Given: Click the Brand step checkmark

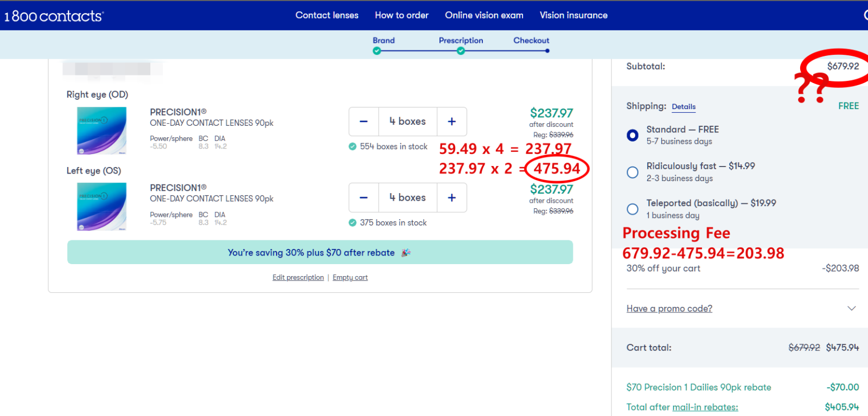Looking at the screenshot, I should pyautogui.click(x=377, y=51).
